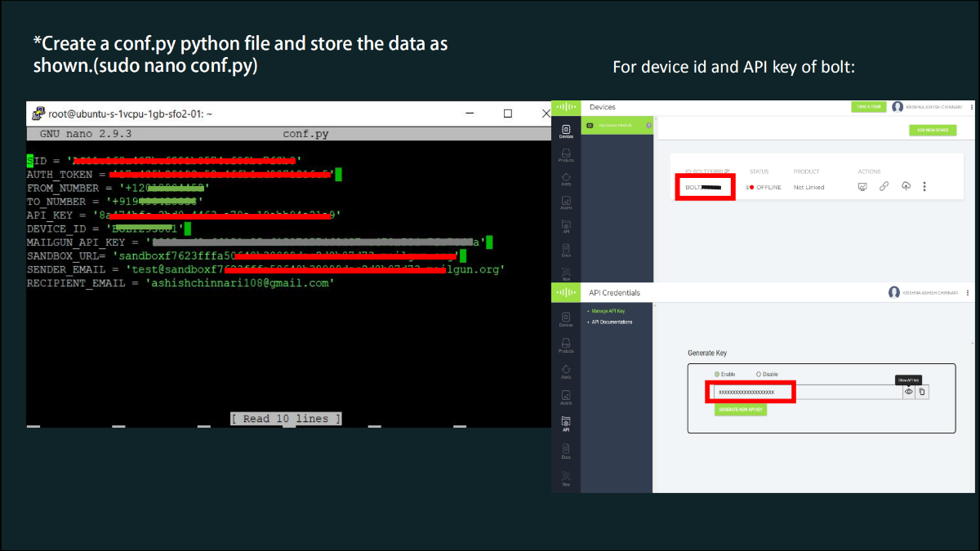Click Bolt logo on API Credentials page

coord(566,292)
